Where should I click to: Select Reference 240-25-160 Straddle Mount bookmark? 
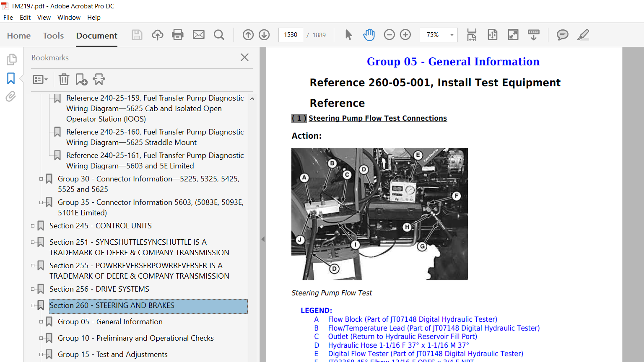tap(155, 137)
